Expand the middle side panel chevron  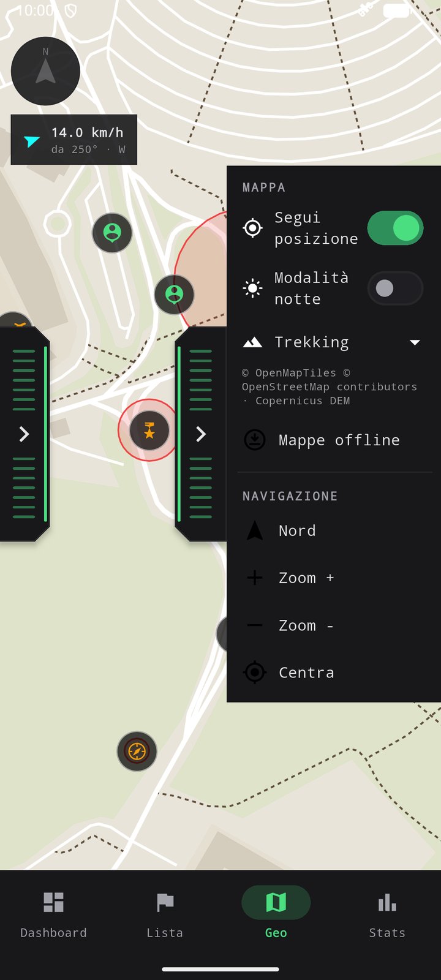coord(200,434)
